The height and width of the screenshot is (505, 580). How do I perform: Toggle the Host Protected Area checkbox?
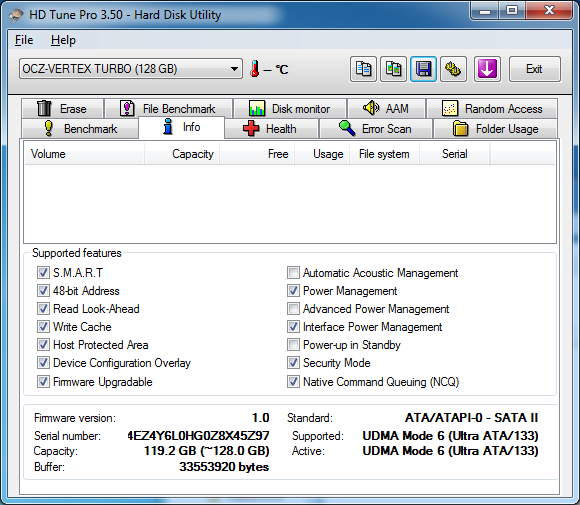click(43, 344)
